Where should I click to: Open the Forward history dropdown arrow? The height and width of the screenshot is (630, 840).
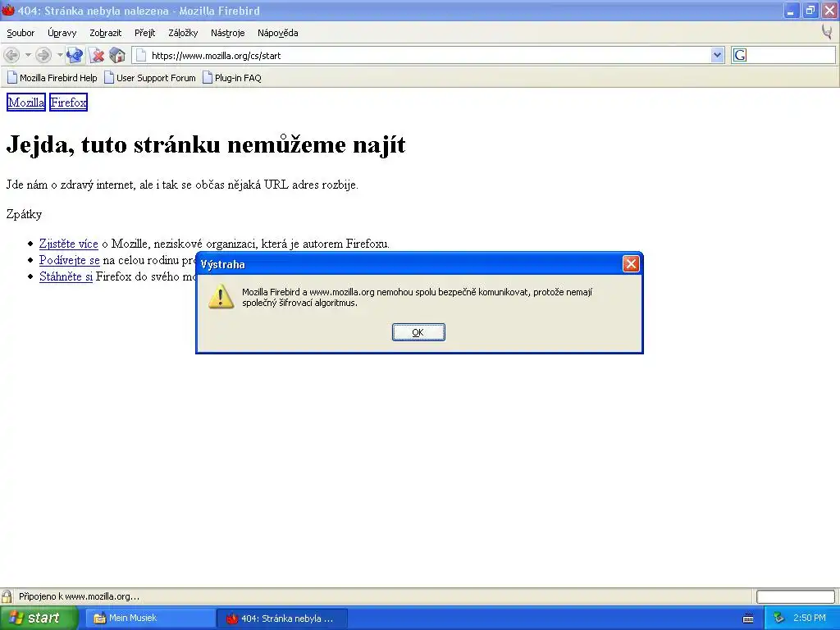tap(59, 55)
